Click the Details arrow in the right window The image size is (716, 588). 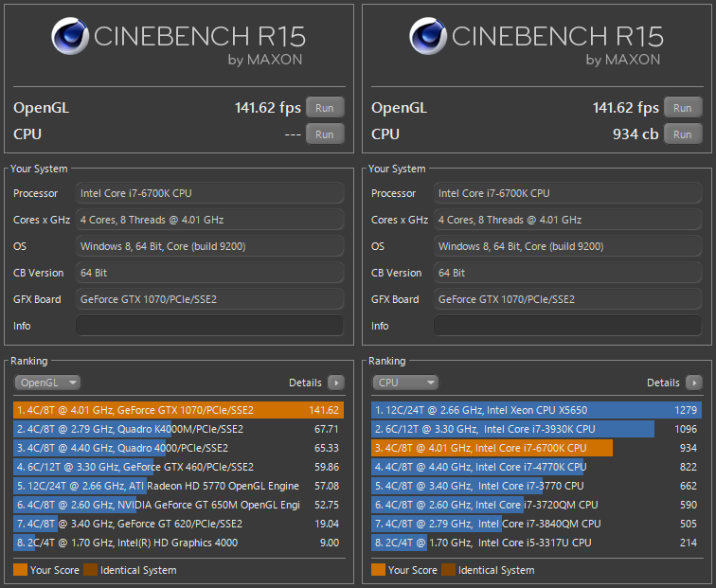tap(694, 383)
